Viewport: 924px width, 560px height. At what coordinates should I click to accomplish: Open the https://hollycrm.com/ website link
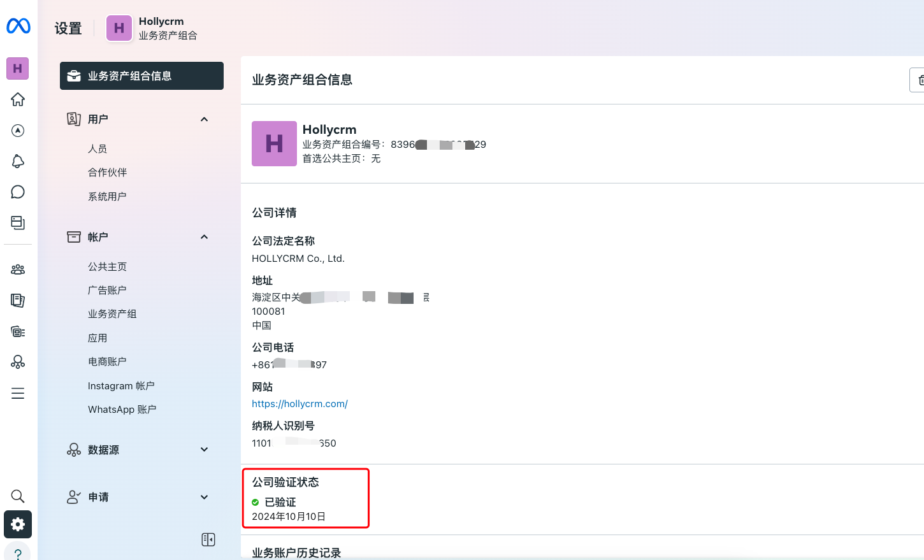[x=300, y=404]
